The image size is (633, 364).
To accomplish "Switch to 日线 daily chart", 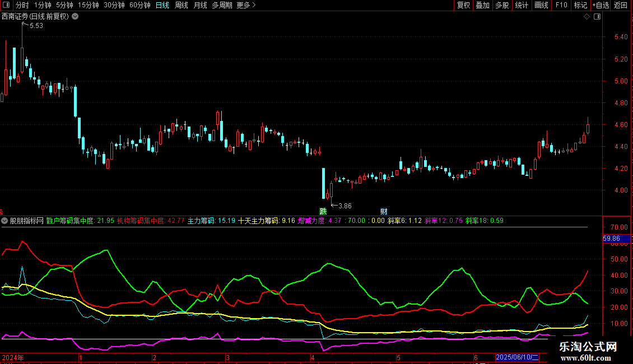I will [162, 5].
